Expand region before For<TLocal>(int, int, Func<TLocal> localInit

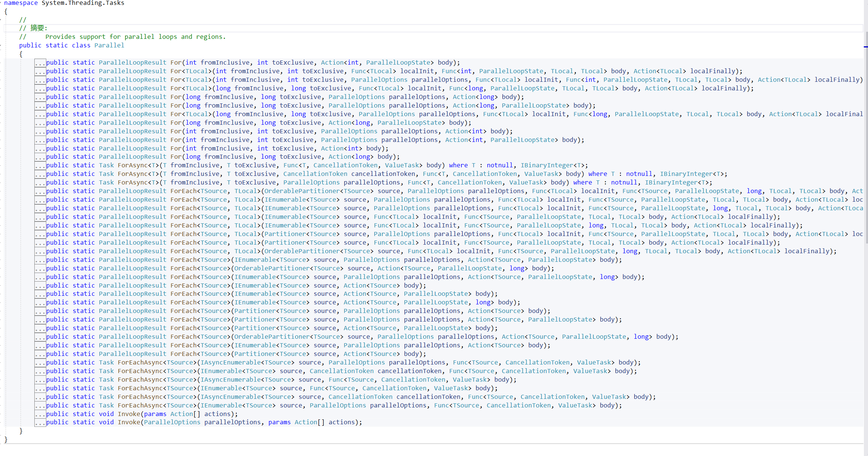pyautogui.click(x=40, y=71)
